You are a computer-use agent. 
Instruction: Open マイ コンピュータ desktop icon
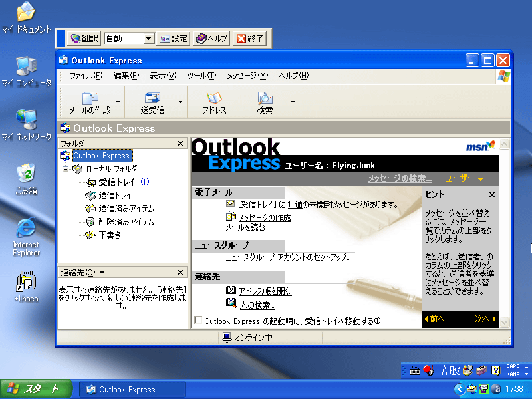point(26,71)
